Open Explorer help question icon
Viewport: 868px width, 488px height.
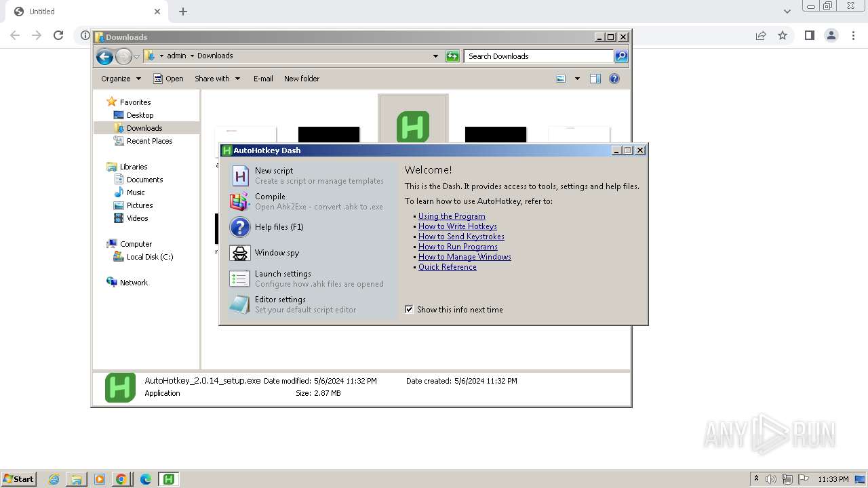point(614,79)
